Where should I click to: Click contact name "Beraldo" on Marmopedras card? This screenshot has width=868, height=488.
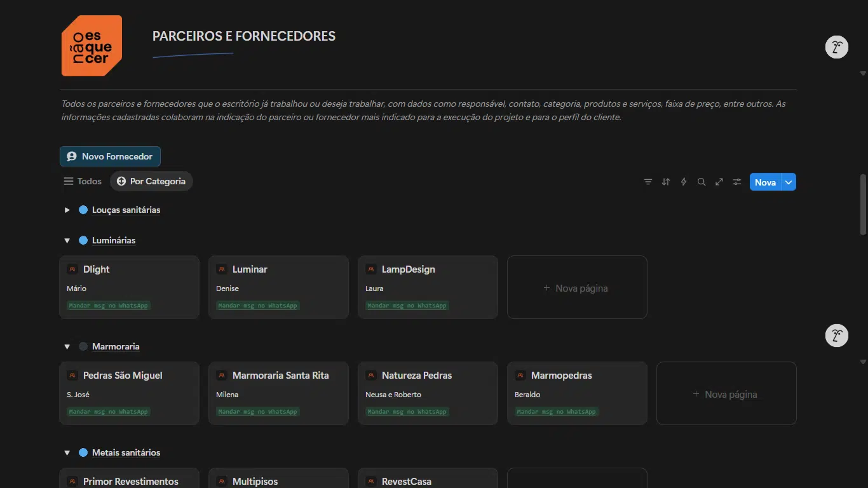527,395
